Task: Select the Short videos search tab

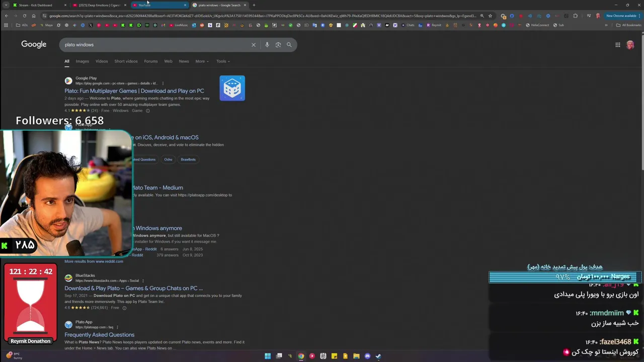Action: (x=126, y=61)
